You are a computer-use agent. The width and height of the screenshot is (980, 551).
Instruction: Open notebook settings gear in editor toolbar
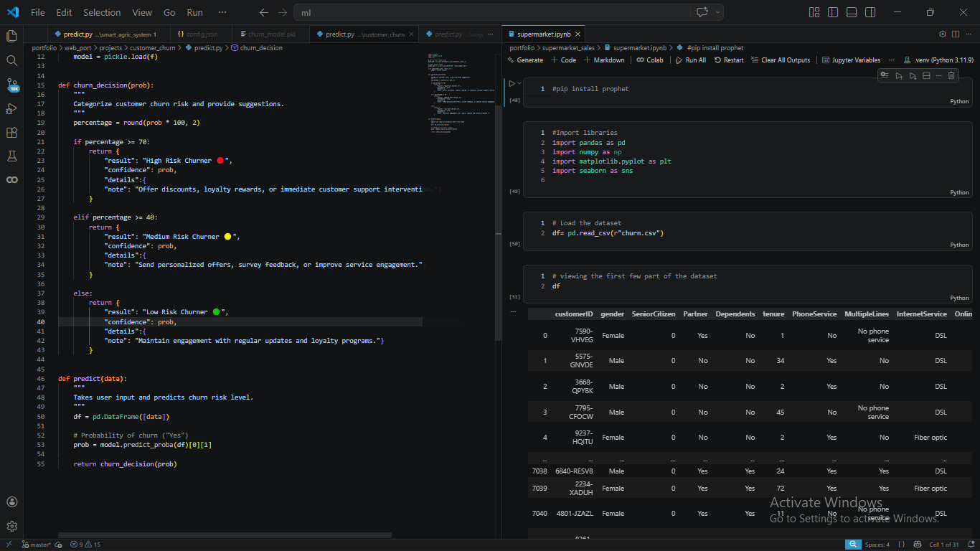click(943, 34)
